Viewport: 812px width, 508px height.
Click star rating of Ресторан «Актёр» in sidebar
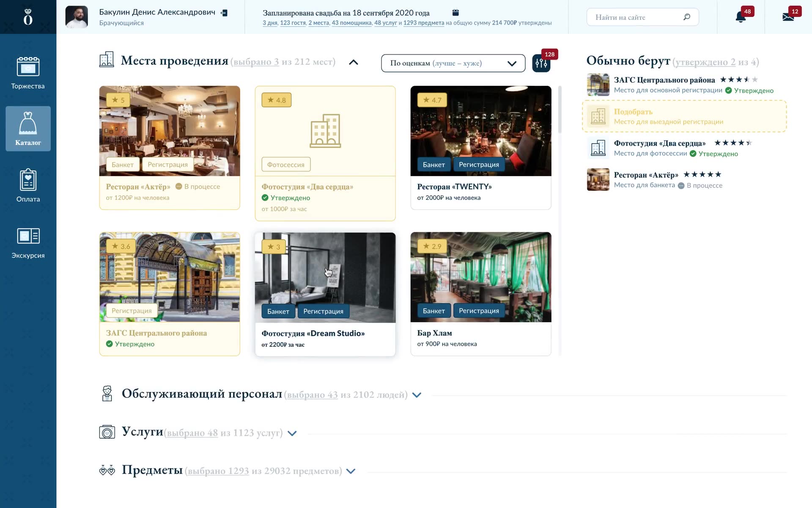(702, 174)
